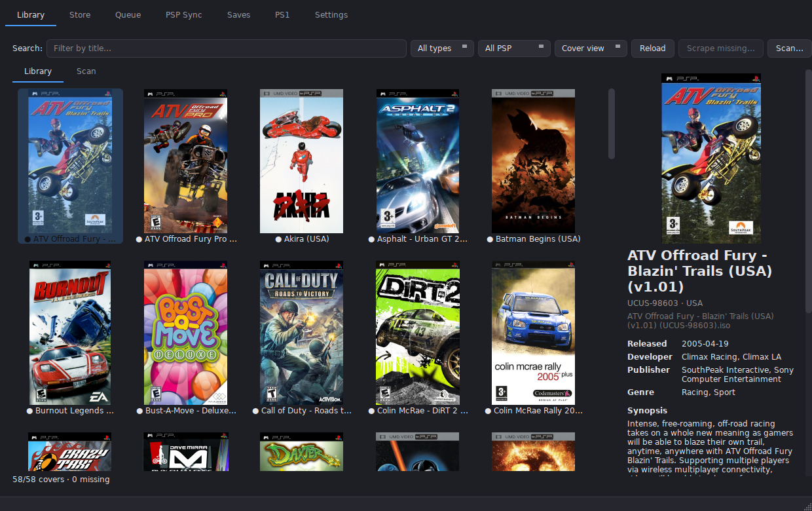Choose the Asphalt Urban GT 2 cover
Viewport: 812px width, 511px height.
coord(418,161)
